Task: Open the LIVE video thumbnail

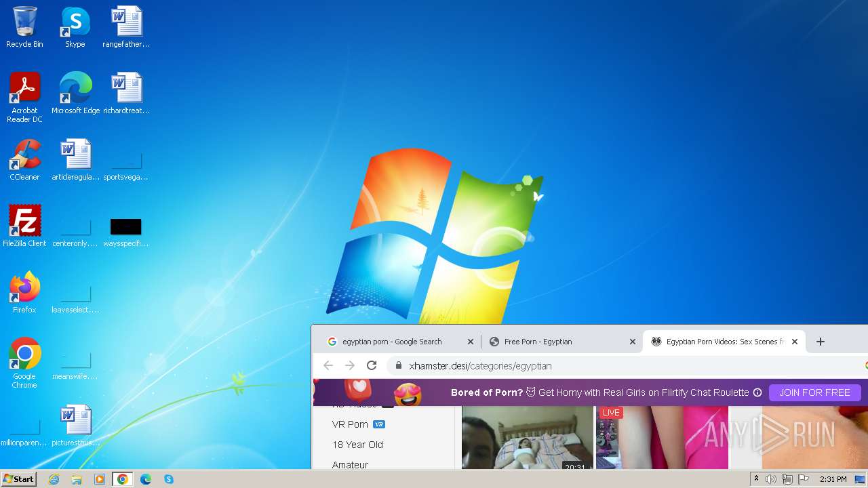Action: [662, 437]
